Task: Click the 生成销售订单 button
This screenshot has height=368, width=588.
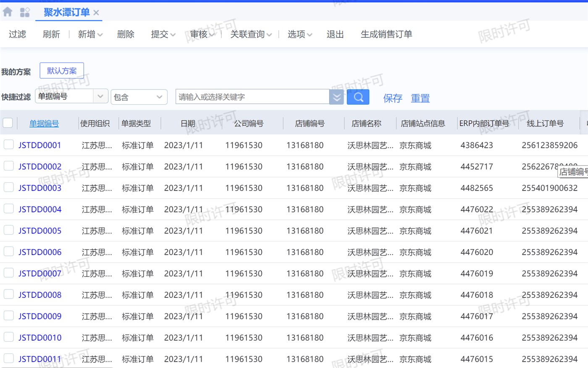Action: point(386,34)
